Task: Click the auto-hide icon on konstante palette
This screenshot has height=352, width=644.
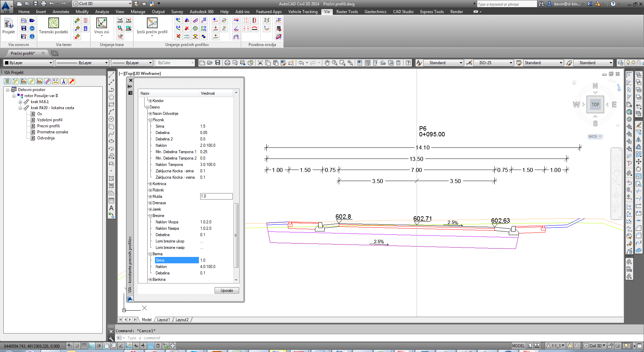Action: click(130, 87)
